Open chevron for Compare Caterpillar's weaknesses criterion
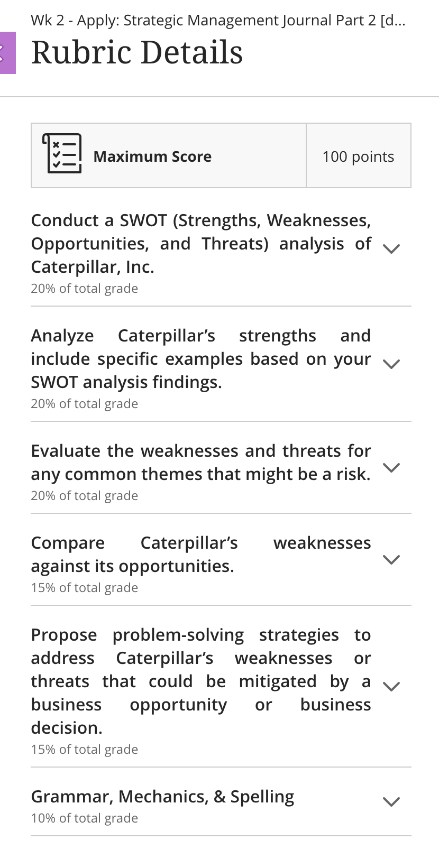The height and width of the screenshot is (868, 439). click(x=391, y=559)
